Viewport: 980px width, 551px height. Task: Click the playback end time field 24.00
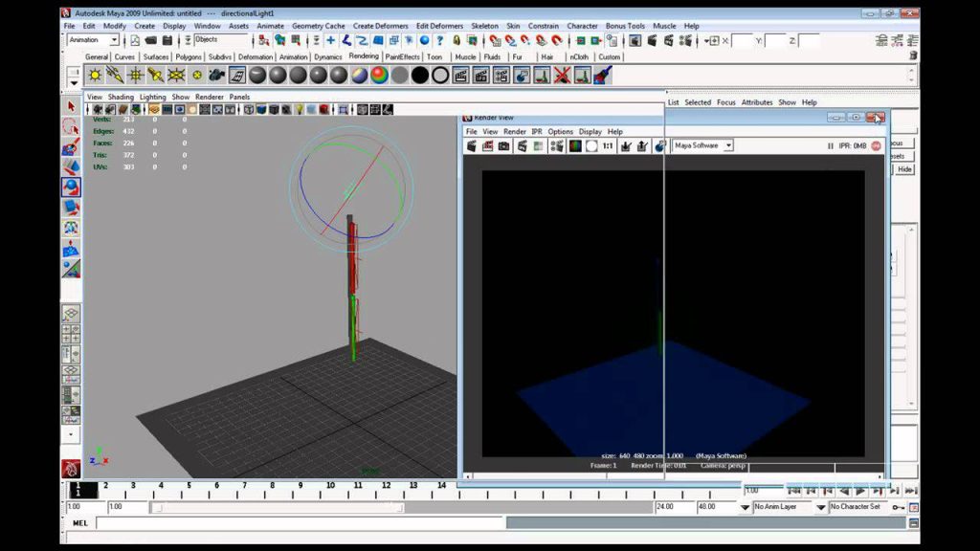click(674, 507)
